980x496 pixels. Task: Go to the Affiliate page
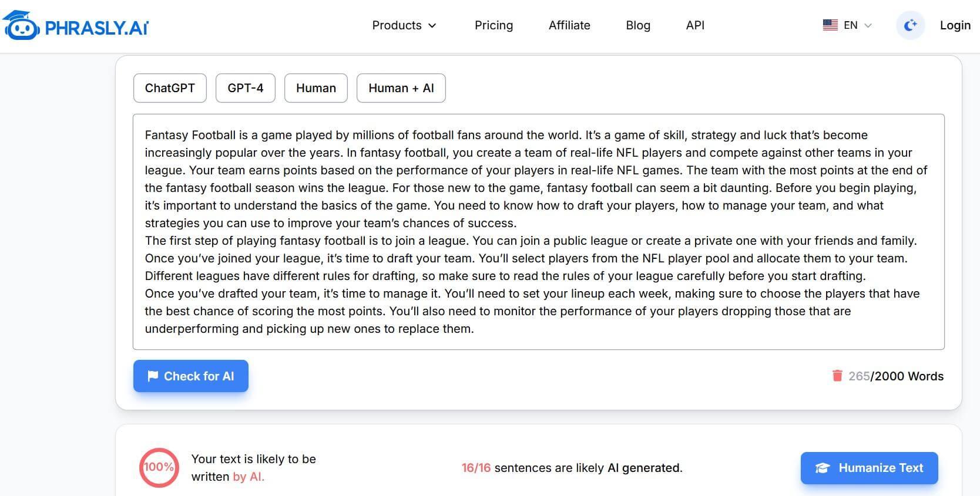click(x=569, y=25)
